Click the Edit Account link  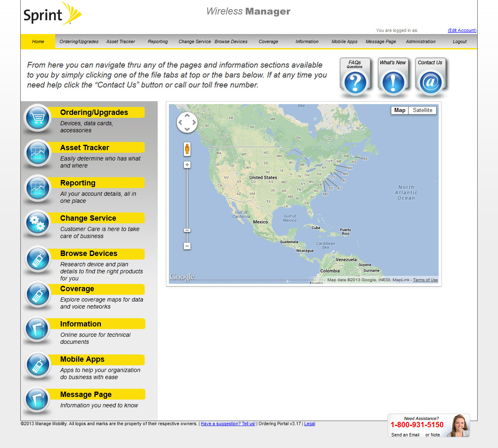tap(462, 30)
